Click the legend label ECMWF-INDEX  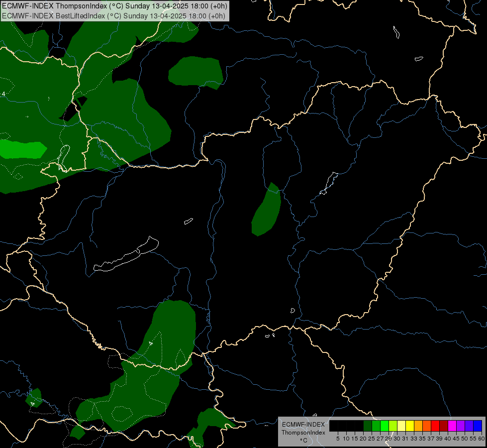tap(303, 425)
